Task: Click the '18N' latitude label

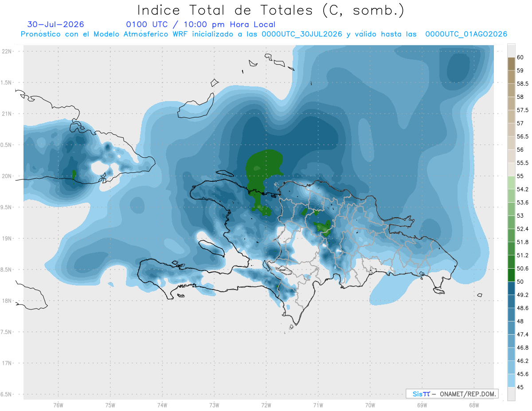Action: (x=7, y=301)
